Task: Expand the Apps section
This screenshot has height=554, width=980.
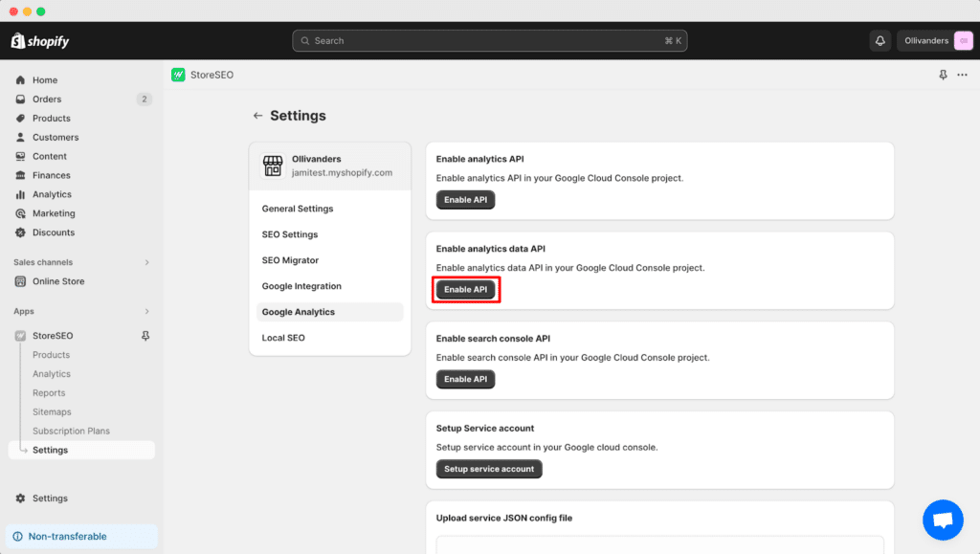Action: click(145, 311)
